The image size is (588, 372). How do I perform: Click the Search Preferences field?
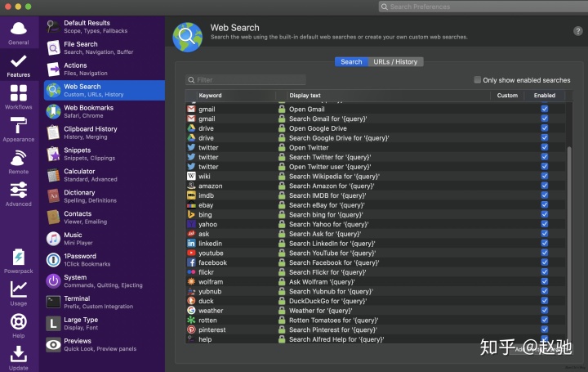[x=483, y=7]
